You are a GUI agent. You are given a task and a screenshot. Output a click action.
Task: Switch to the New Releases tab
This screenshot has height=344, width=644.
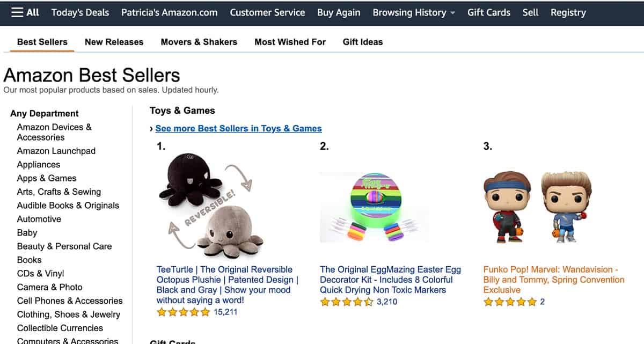pyautogui.click(x=114, y=42)
